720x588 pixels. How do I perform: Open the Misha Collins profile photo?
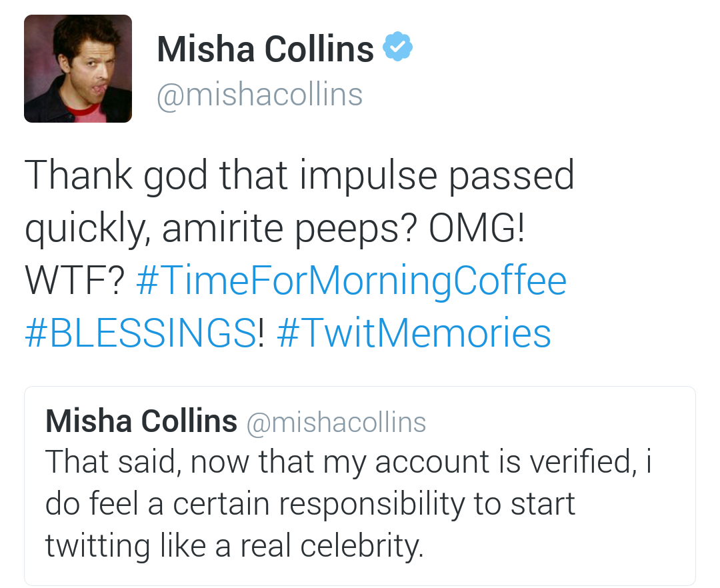pyautogui.click(x=78, y=69)
